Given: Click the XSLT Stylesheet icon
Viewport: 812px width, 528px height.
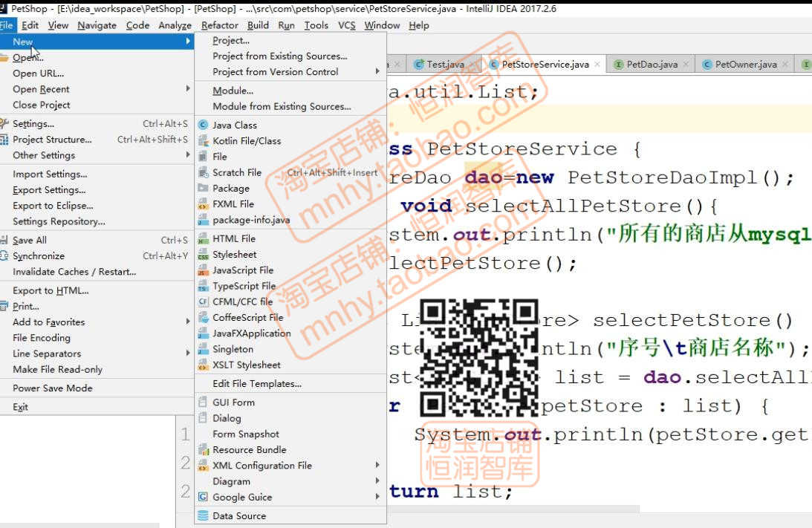Looking at the screenshot, I should pyautogui.click(x=203, y=365).
